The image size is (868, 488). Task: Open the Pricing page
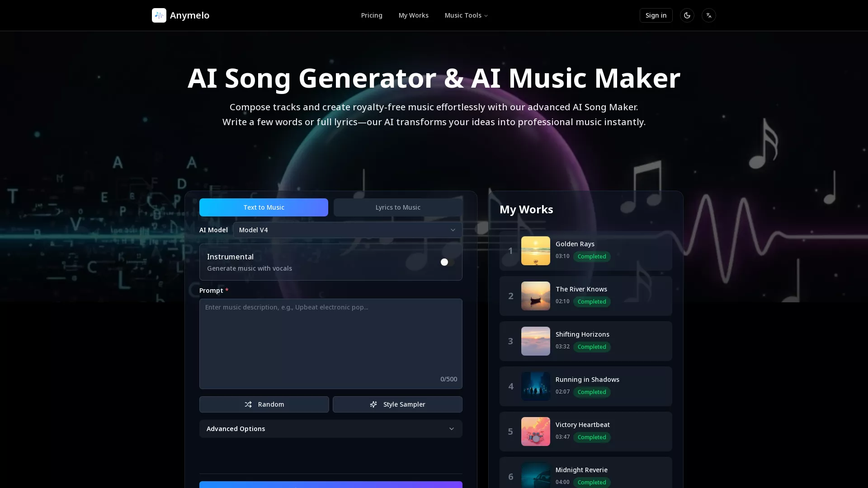[371, 15]
